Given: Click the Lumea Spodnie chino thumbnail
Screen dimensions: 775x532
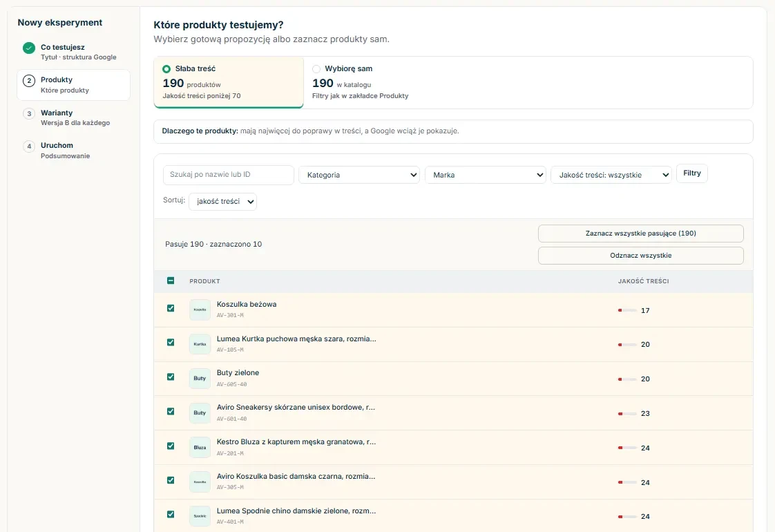Looking at the screenshot, I should pos(200,516).
